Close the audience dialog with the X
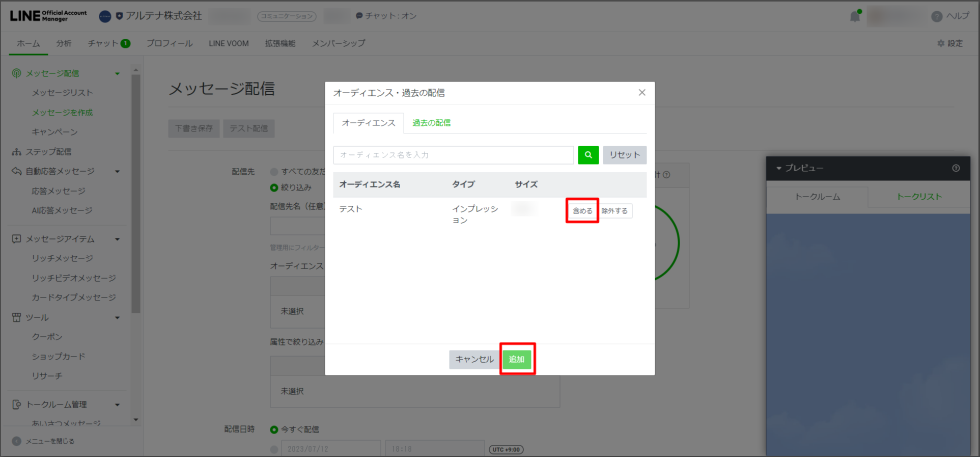980x457 pixels. coord(642,92)
